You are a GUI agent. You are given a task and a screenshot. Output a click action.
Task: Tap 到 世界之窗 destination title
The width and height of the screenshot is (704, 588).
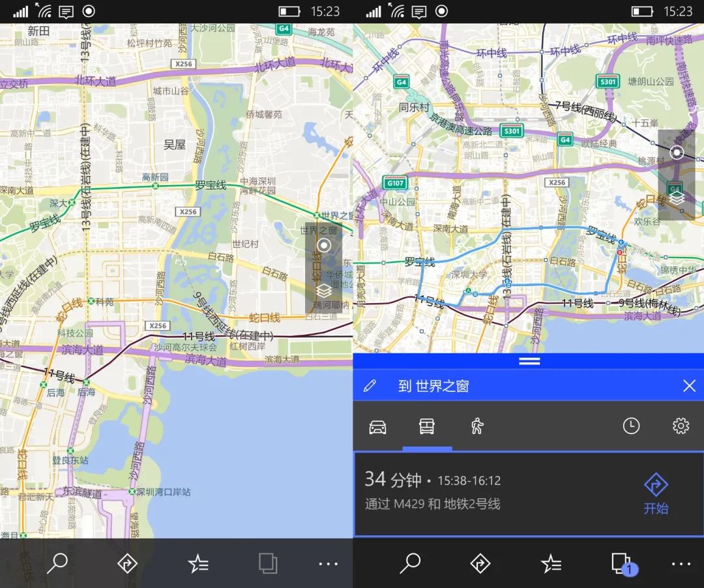(x=433, y=386)
